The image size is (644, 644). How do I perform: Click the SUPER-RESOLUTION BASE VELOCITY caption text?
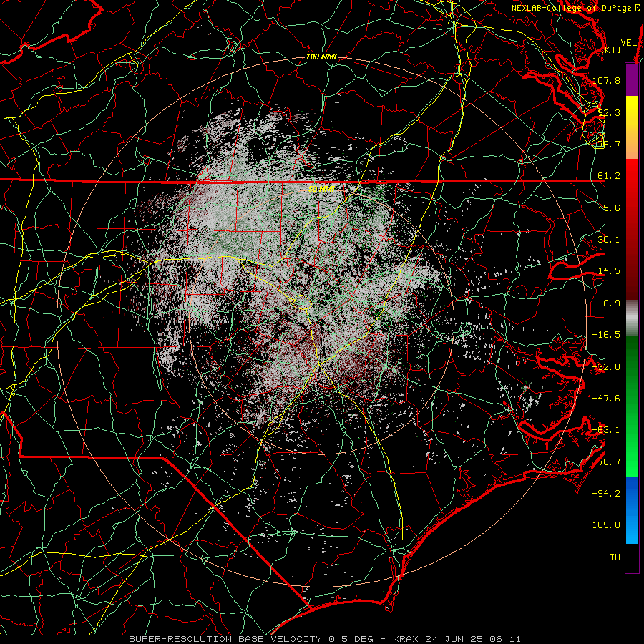coord(225,639)
